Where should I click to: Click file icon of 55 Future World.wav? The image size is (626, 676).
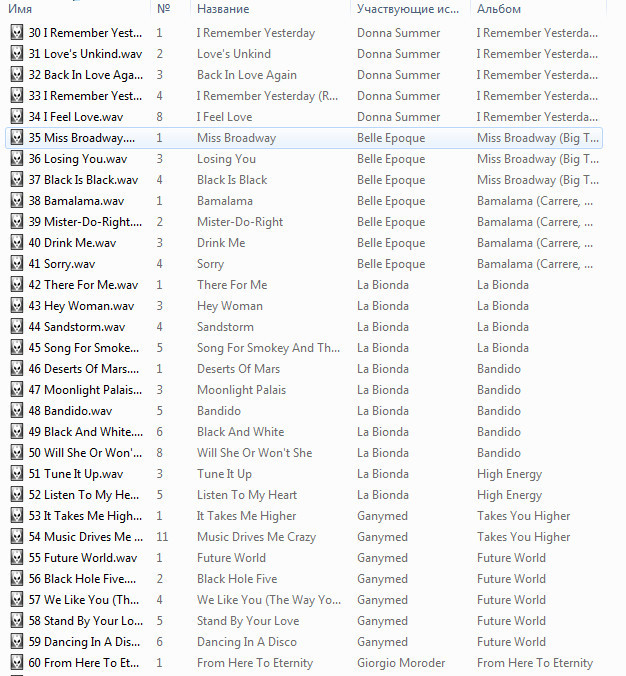pos(17,558)
